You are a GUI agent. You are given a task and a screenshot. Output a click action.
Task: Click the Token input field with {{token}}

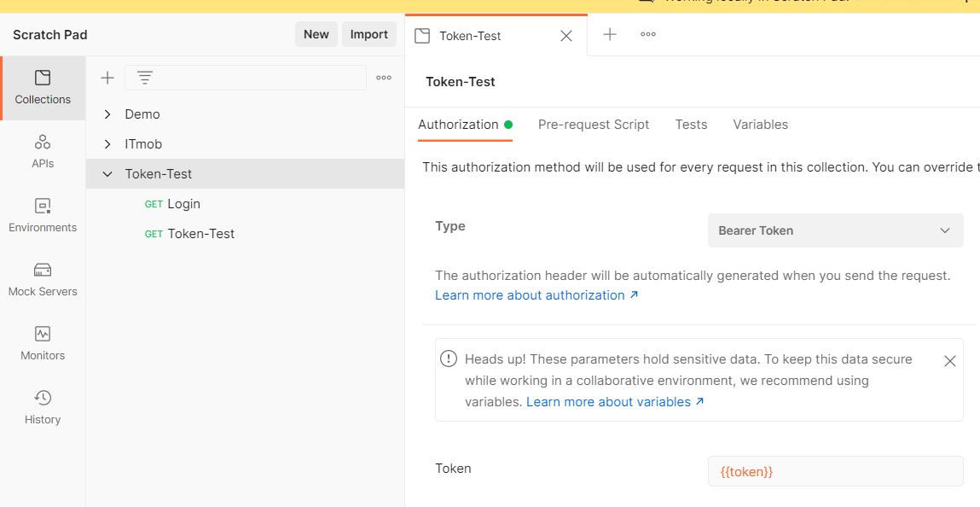[x=835, y=471]
